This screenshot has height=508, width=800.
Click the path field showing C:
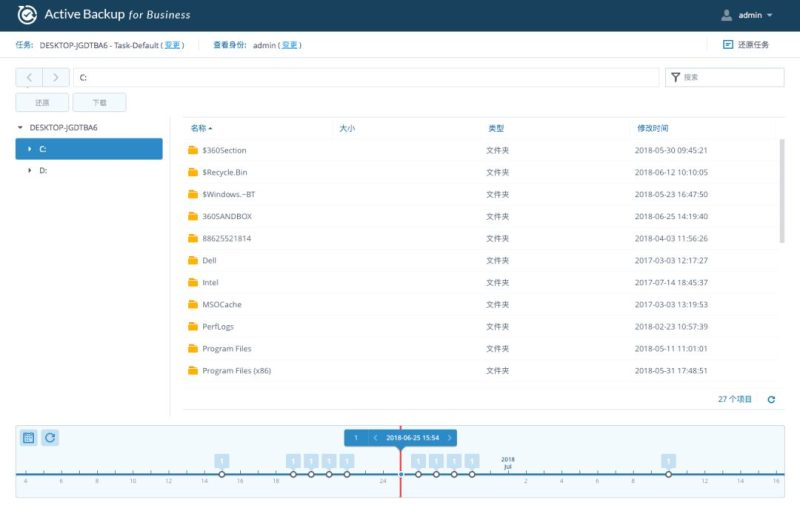pyautogui.click(x=366, y=78)
